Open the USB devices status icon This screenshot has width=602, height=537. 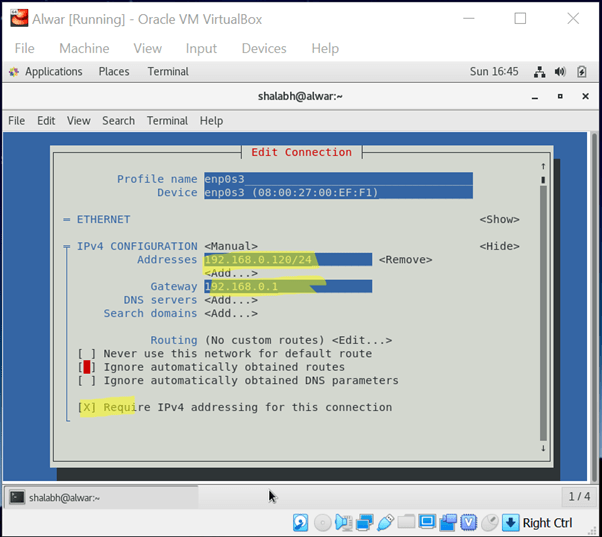click(x=385, y=523)
